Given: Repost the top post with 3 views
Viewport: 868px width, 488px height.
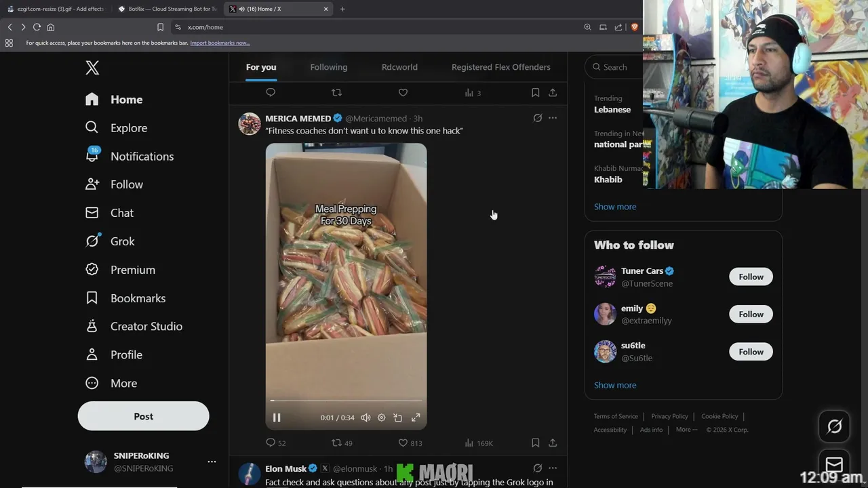Looking at the screenshot, I should coord(336,92).
